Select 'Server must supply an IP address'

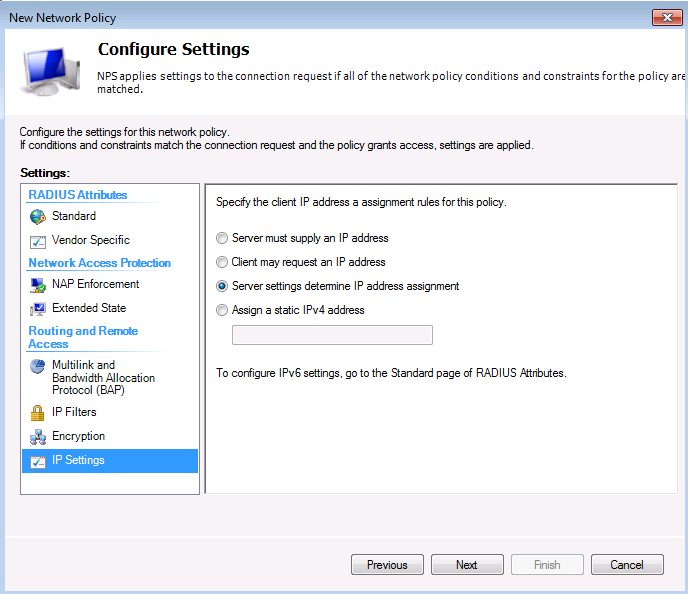[x=222, y=238]
